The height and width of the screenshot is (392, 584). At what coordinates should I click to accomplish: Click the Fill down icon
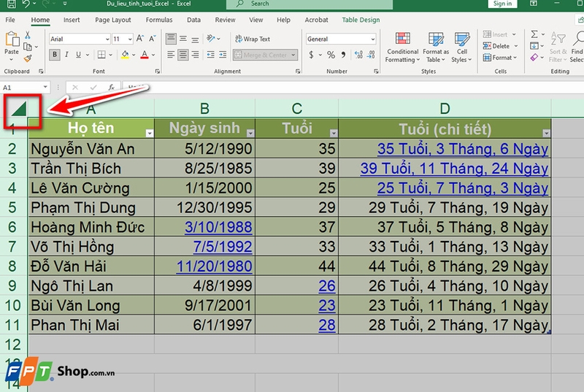(534, 46)
